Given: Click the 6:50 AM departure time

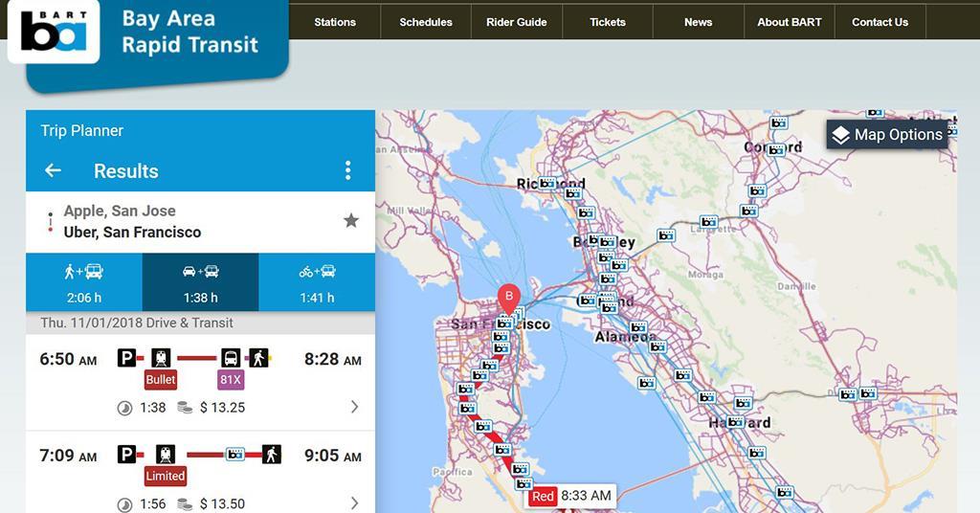Looking at the screenshot, I should (68, 359).
